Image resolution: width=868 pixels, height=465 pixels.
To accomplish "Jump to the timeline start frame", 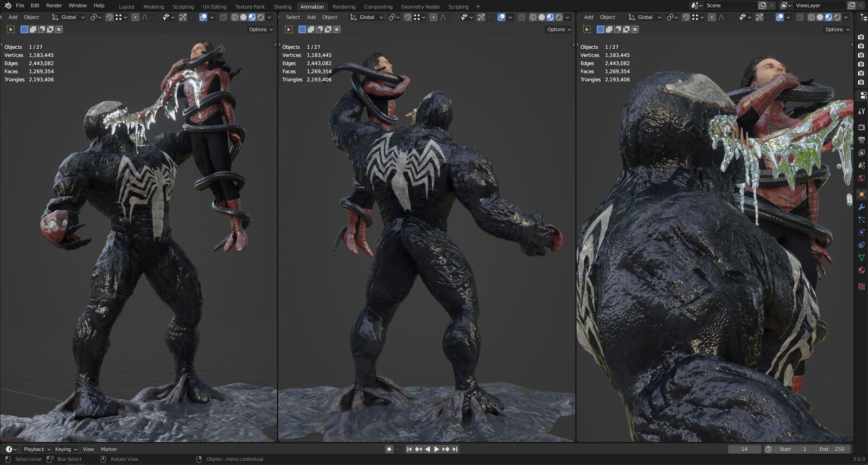I will 409,449.
